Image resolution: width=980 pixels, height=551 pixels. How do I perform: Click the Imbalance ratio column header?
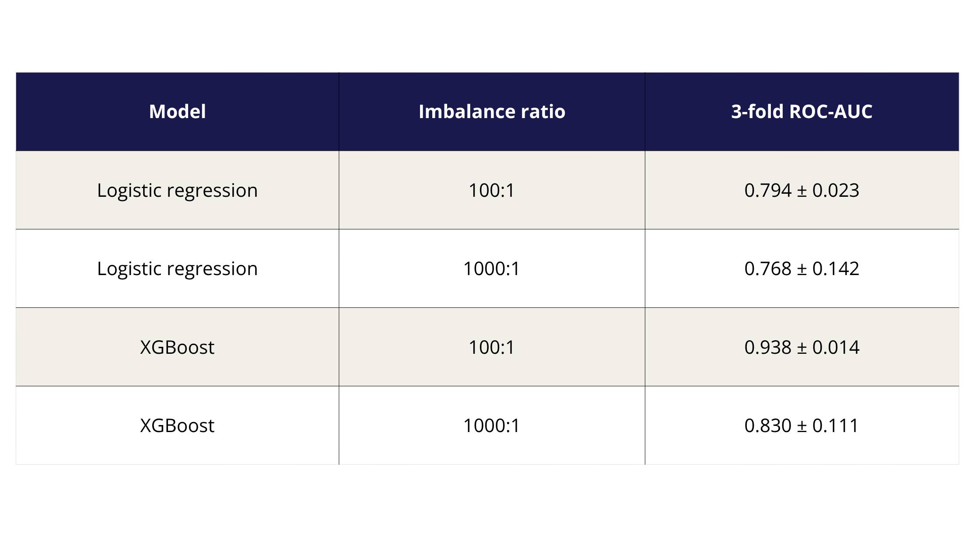click(492, 112)
